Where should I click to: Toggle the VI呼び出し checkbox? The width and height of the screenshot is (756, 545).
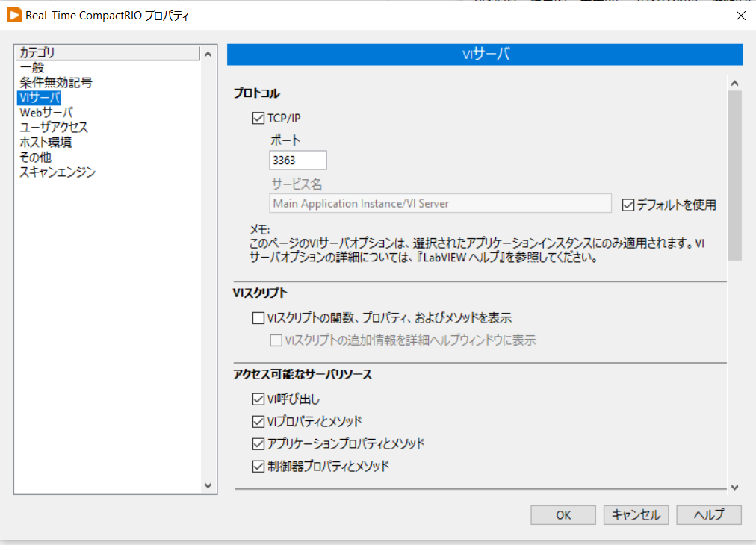[x=258, y=399]
